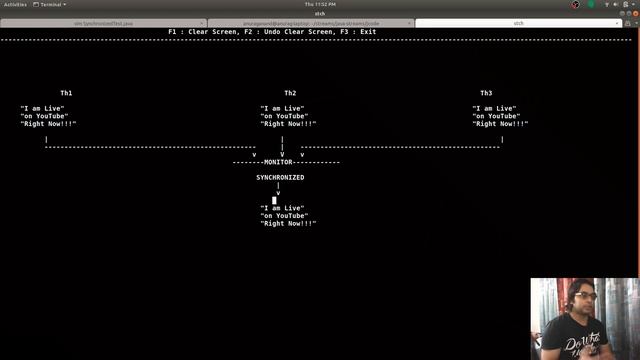Screen dimensions: 640x360
Task: Click the red and black circular tray icon
Action: point(576,4)
